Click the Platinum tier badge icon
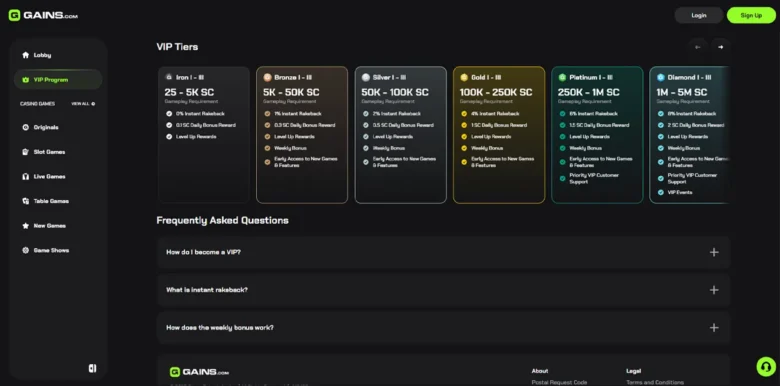Image resolution: width=780 pixels, height=386 pixels. [563, 77]
